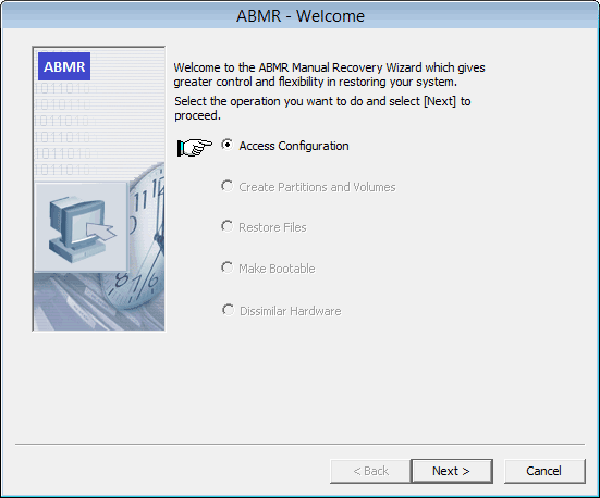Click the 'Access Configuration' label text
The width and height of the screenshot is (600, 498).
pos(294,146)
